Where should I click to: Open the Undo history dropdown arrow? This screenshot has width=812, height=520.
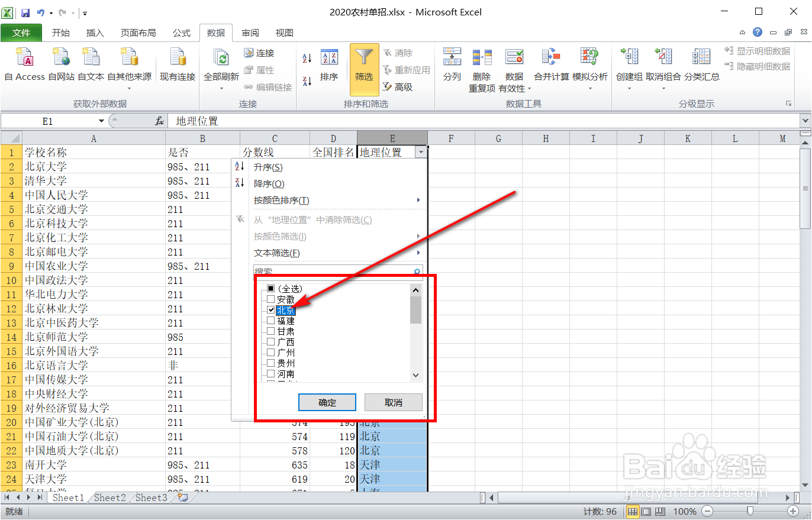point(51,12)
